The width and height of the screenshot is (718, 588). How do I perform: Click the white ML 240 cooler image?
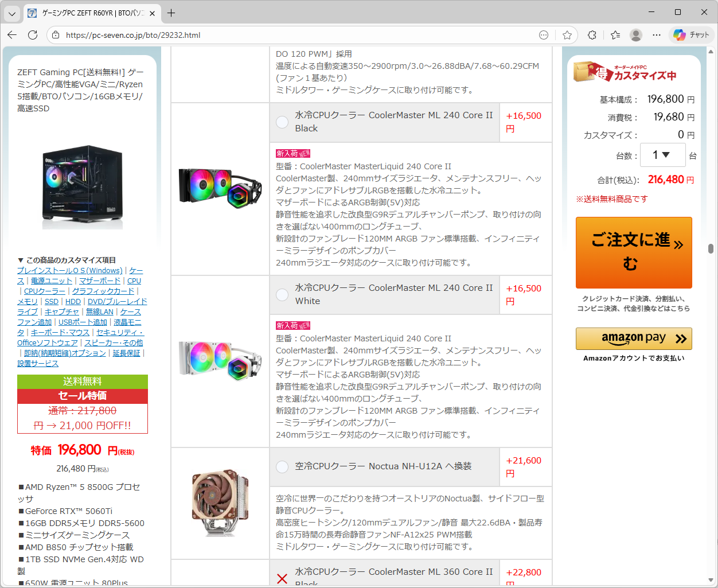[x=220, y=360]
